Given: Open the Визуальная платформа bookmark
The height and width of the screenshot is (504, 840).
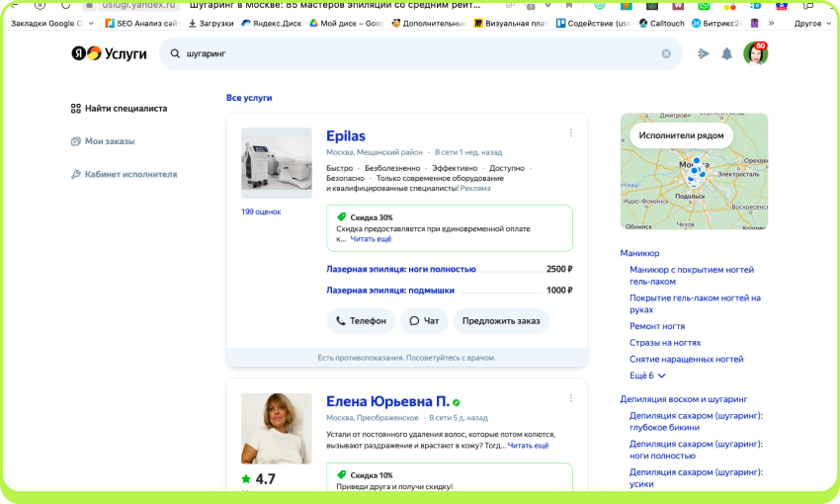Looking at the screenshot, I should point(511,24).
